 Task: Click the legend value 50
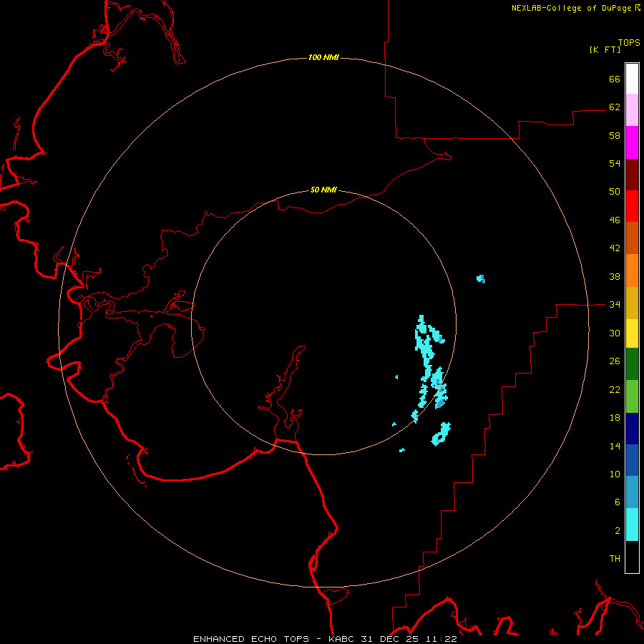click(x=615, y=191)
